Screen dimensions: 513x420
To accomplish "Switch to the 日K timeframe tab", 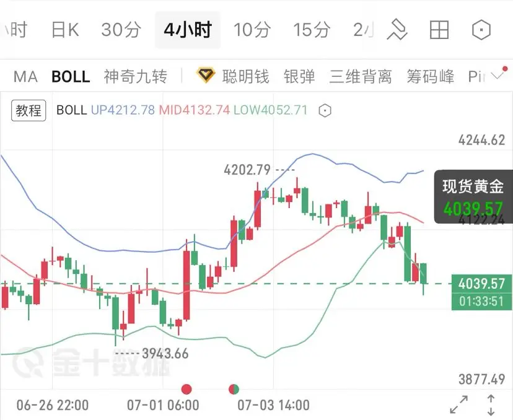I will [65, 30].
